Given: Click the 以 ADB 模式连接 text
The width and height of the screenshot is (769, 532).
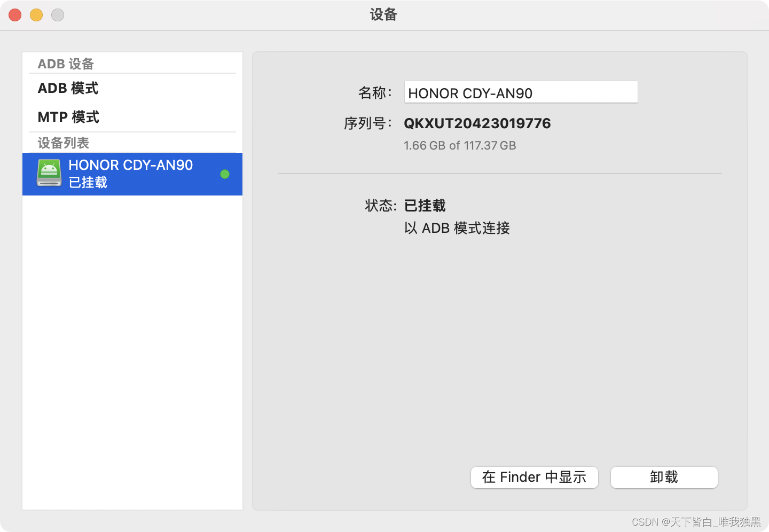Looking at the screenshot, I should pos(457,228).
